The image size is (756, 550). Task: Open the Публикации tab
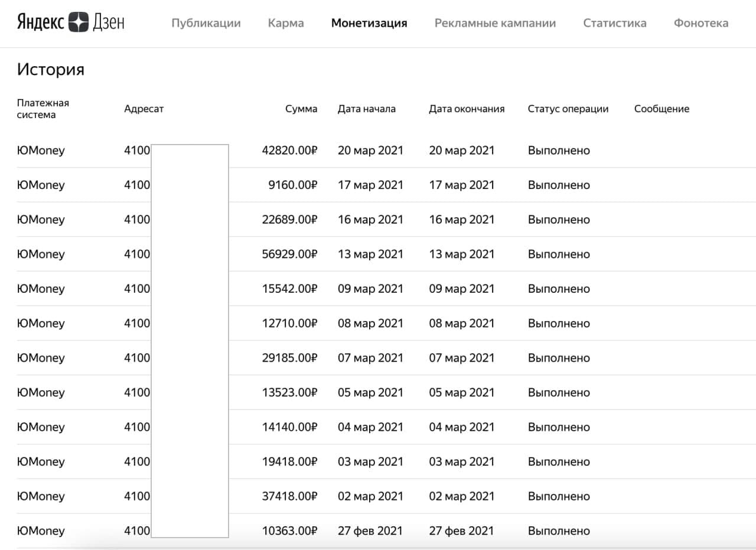tap(206, 23)
